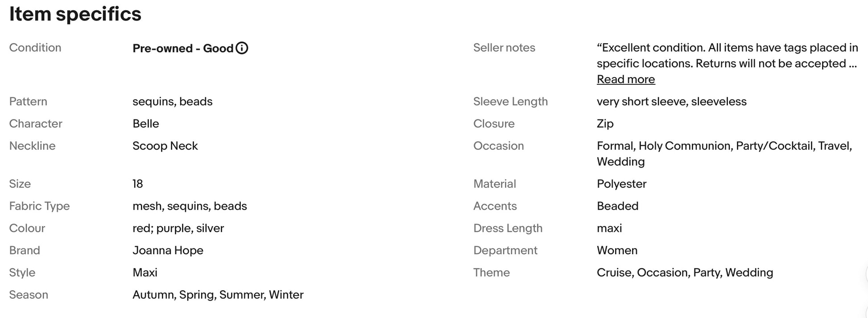This screenshot has width=868, height=318.
Task: Click the Women department value
Action: pyautogui.click(x=617, y=250)
